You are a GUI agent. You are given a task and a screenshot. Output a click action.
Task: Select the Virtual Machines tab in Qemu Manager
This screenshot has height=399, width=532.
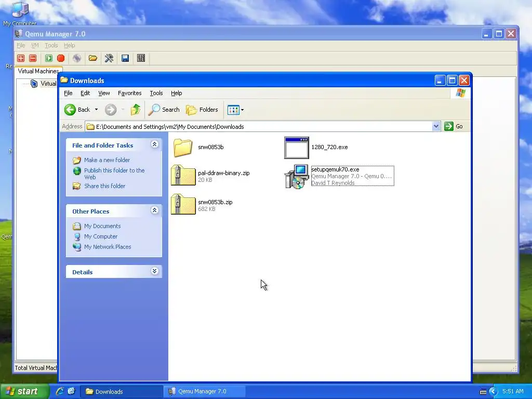pos(38,71)
